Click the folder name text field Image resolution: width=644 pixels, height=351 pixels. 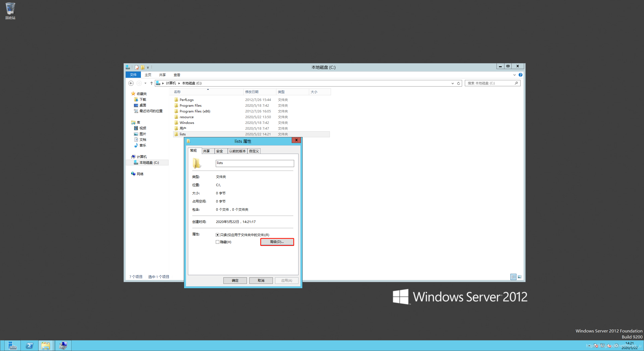click(x=255, y=163)
